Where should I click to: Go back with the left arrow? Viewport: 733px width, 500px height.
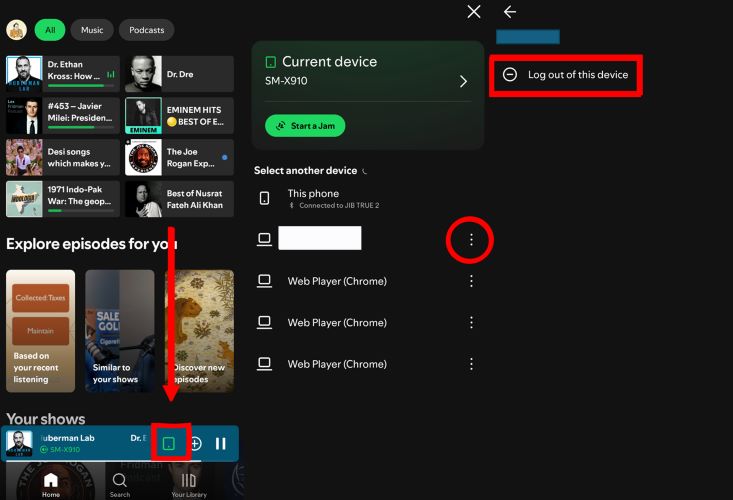510,12
